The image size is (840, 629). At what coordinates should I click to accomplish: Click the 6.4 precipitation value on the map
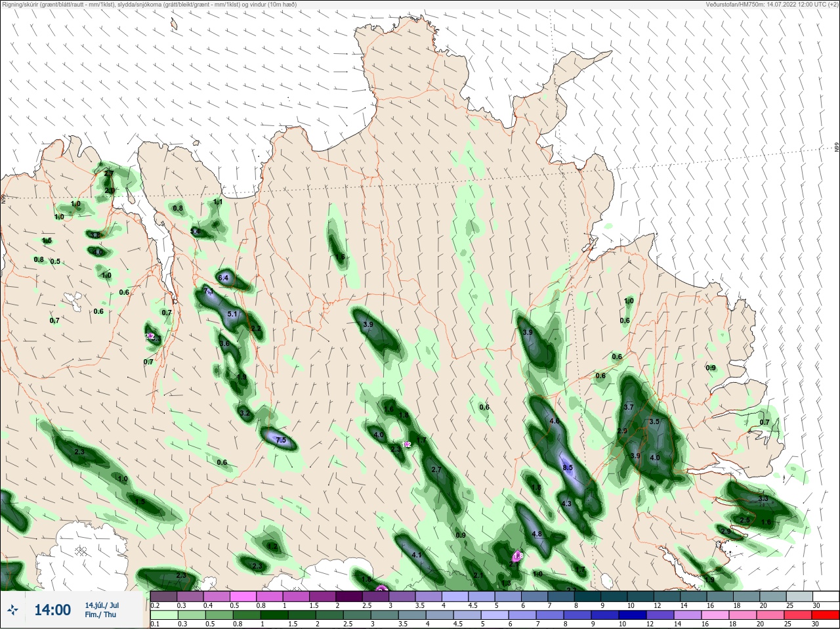point(223,278)
